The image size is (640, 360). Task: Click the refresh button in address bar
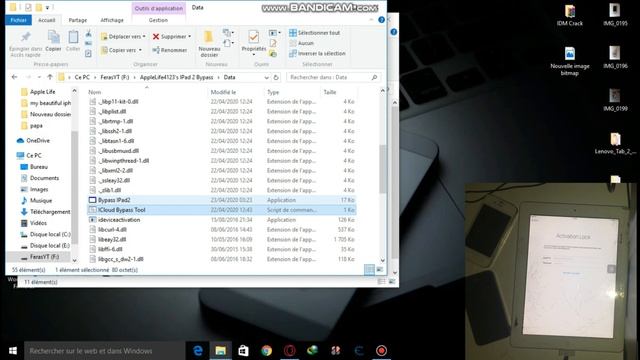tap(276, 77)
